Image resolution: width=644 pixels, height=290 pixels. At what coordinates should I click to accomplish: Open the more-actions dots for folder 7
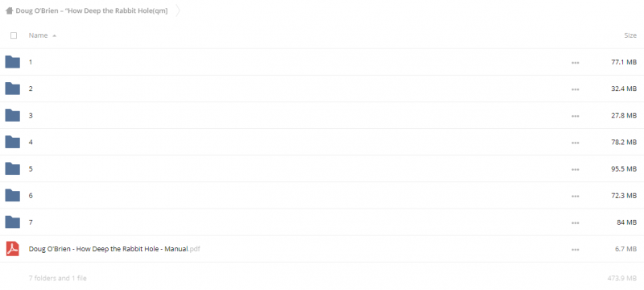coord(575,222)
